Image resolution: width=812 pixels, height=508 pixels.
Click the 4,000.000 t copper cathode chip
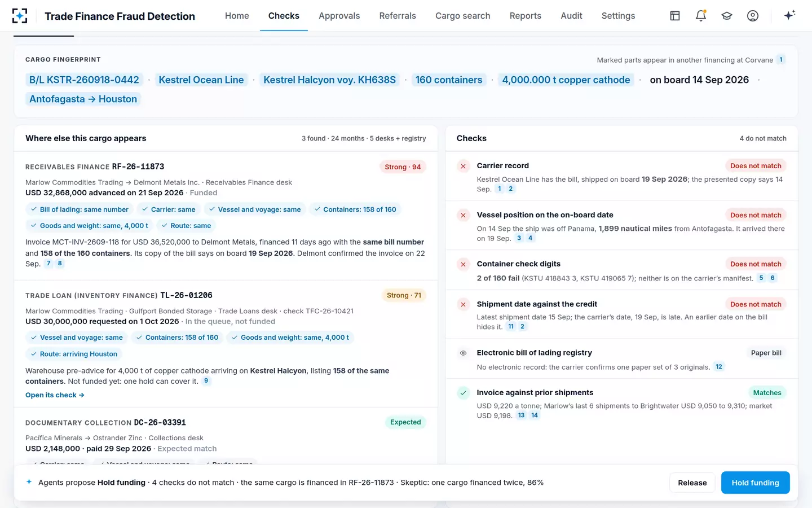point(566,80)
